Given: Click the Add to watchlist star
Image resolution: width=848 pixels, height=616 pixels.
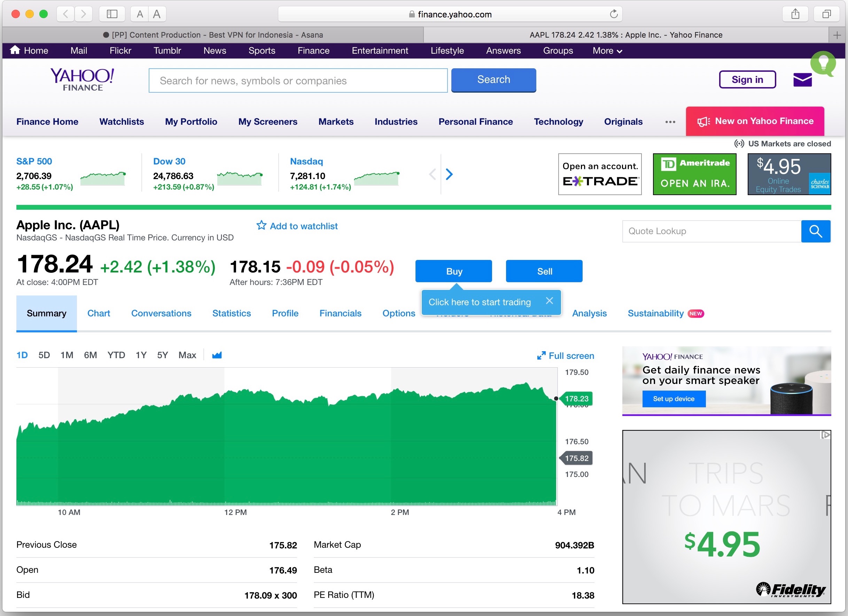Looking at the screenshot, I should point(261,225).
